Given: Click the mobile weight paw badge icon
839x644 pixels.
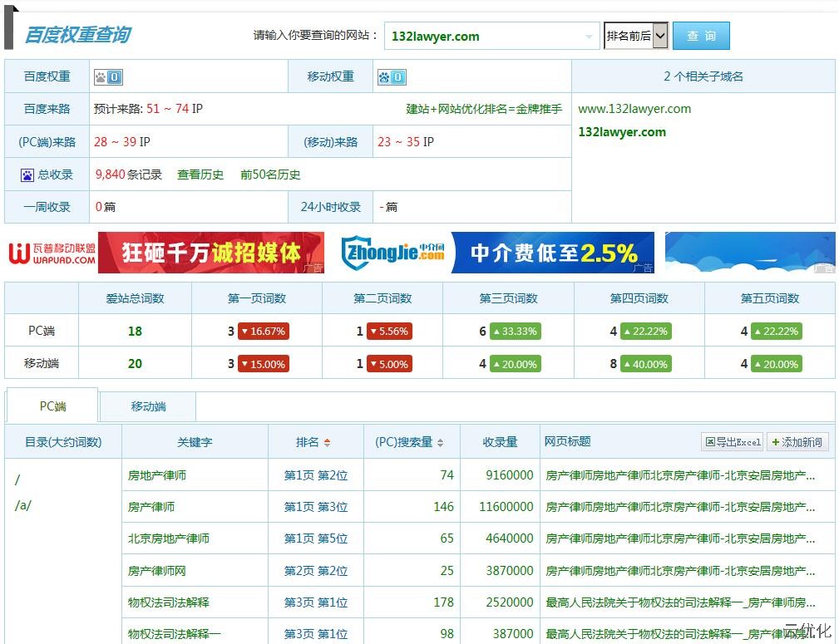Looking at the screenshot, I should click(392, 77).
